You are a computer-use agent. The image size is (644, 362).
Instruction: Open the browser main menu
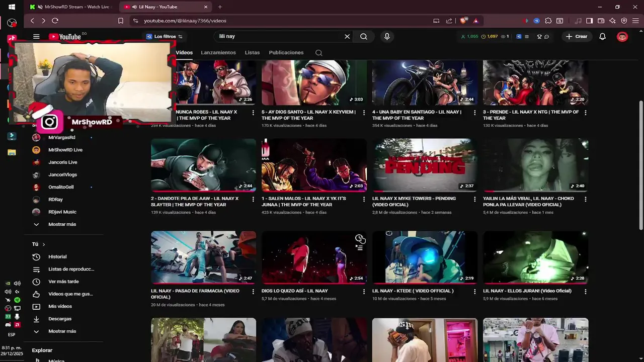coord(635,21)
